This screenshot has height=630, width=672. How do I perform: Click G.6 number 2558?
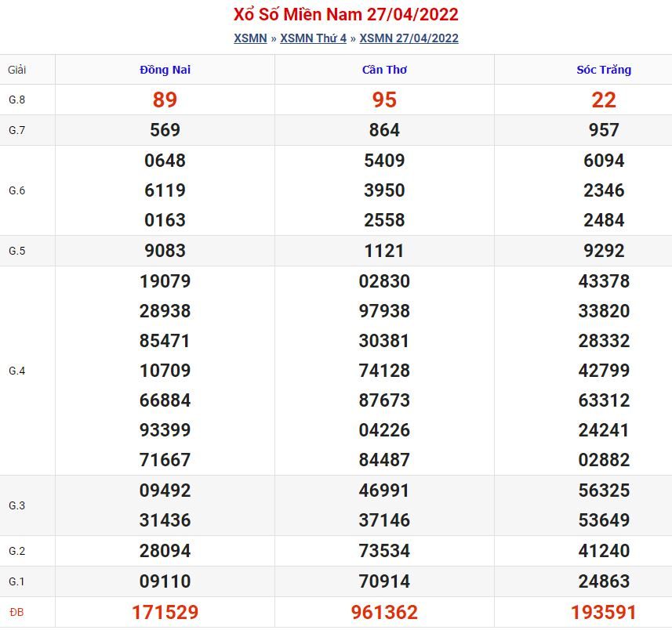[384, 220]
